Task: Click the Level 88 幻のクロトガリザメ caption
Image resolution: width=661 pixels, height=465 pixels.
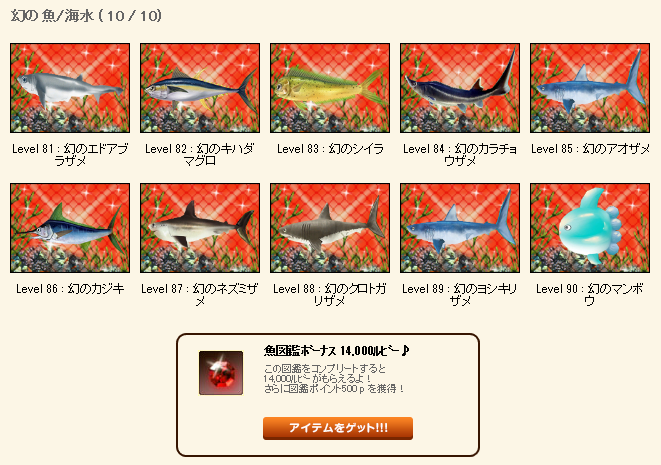Action: coord(330,295)
